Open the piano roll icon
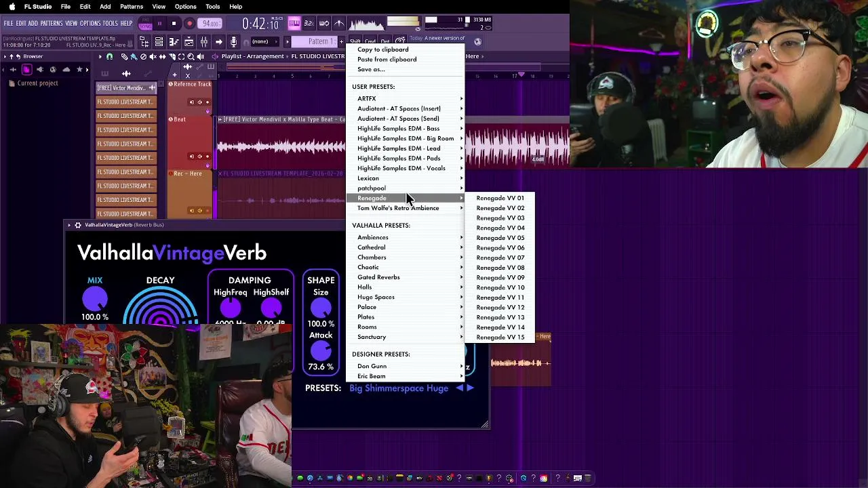The width and height of the screenshot is (868, 488). (174, 42)
